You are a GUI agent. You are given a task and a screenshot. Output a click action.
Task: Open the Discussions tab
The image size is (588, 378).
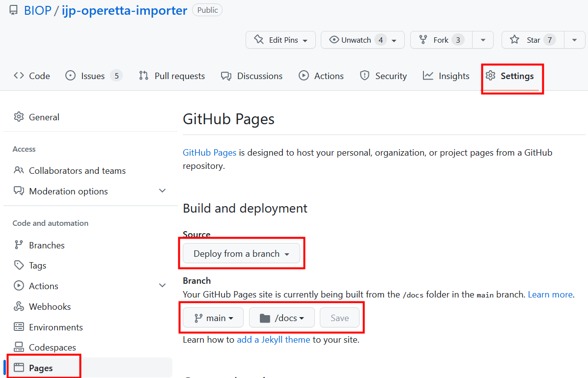pyautogui.click(x=252, y=76)
